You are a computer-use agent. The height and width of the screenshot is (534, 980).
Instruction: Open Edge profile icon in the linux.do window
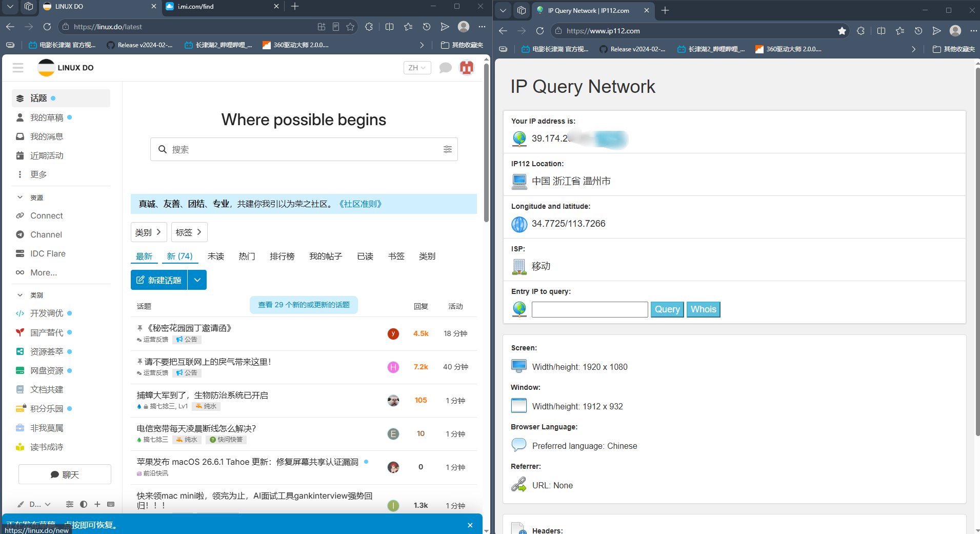464,27
